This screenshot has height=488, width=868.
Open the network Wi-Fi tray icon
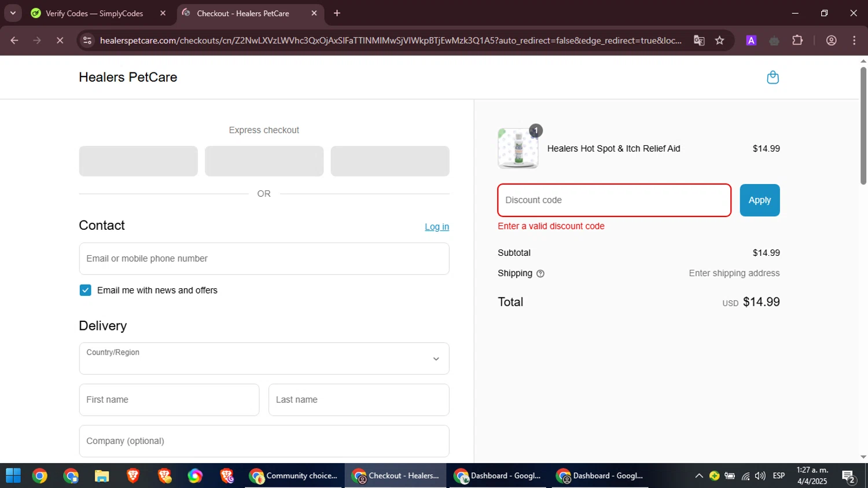[x=745, y=476]
